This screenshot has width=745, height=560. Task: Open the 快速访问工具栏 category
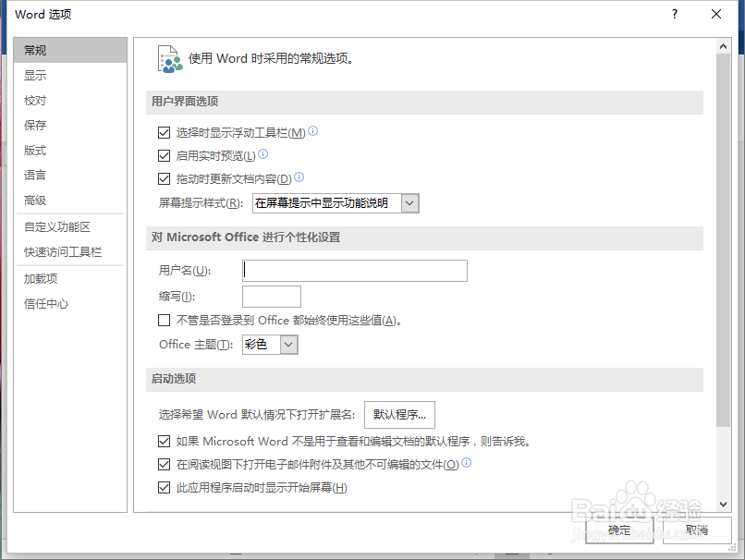(x=70, y=252)
